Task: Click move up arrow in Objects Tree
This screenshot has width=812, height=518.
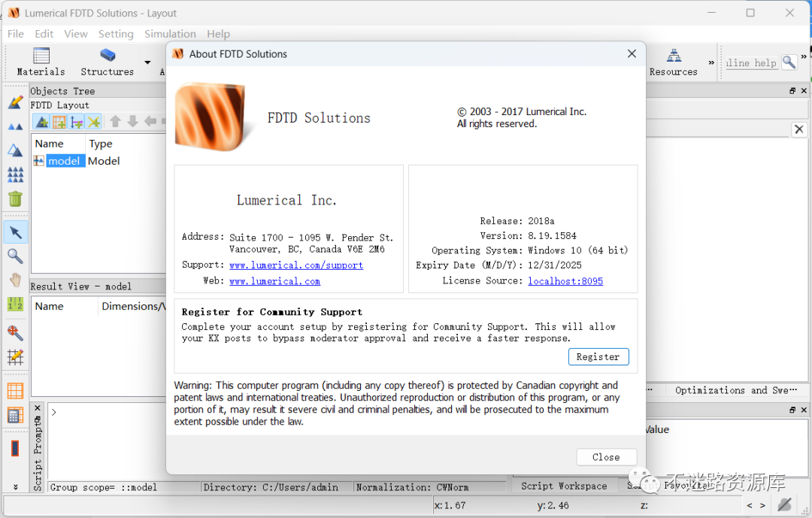Action: (116, 122)
